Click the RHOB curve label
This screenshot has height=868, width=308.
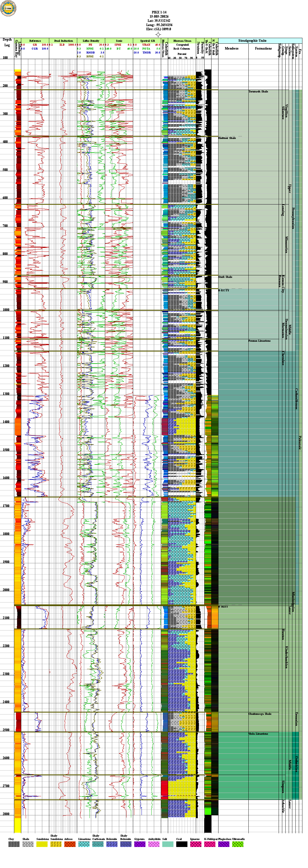point(90,53)
